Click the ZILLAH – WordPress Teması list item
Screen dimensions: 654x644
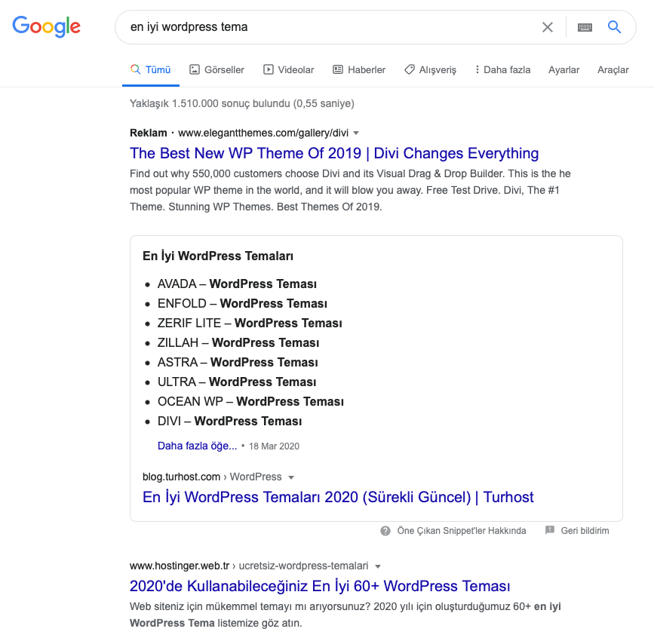tap(238, 343)
